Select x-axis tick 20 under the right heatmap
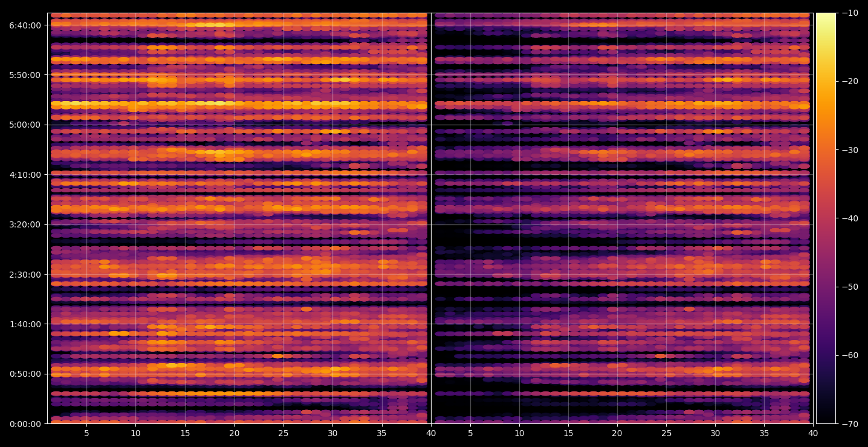 pyautogui.click(x=617, y=433)
